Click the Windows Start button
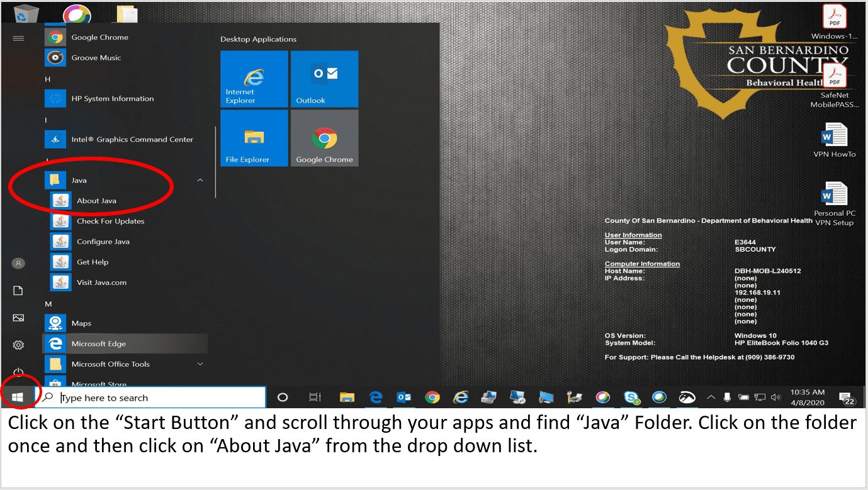868x490 pixels. 18,398
